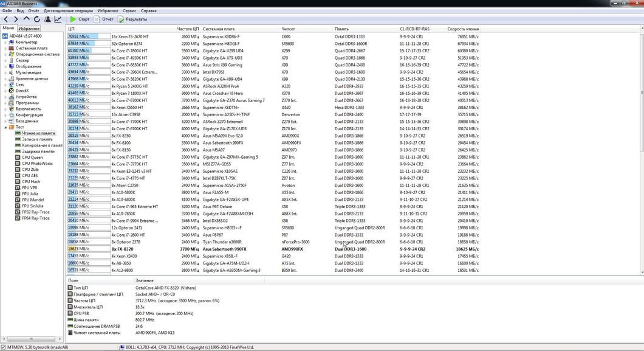Sort by the Скорость чтения column header
The image size is (644, 351).
(463, 29)
